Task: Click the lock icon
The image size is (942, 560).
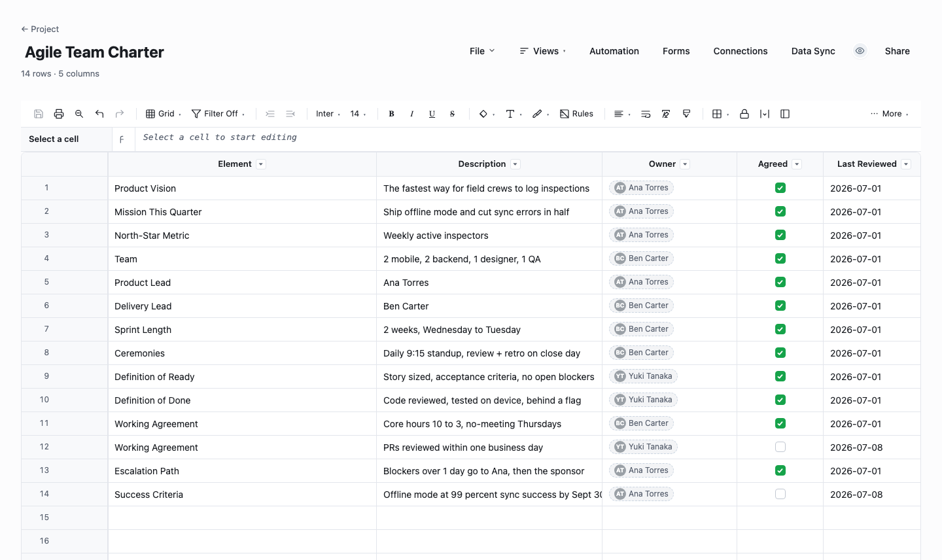Action: click(744, 114)
